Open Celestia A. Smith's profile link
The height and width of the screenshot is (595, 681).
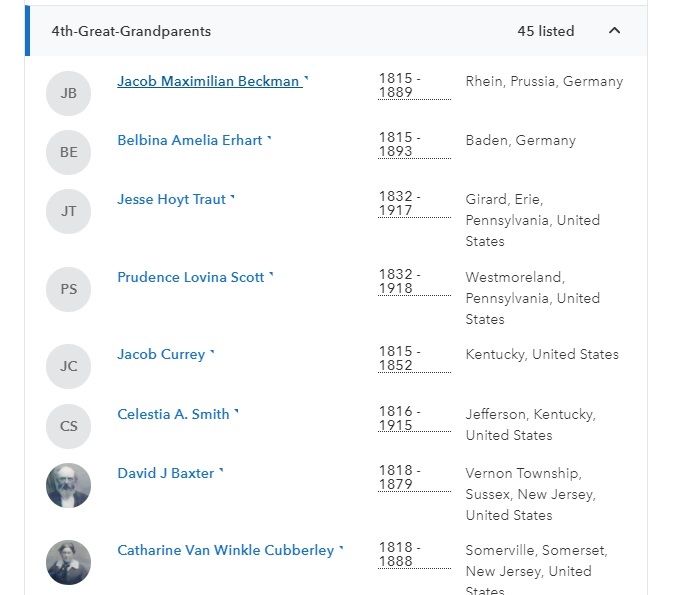pos(173,414)
